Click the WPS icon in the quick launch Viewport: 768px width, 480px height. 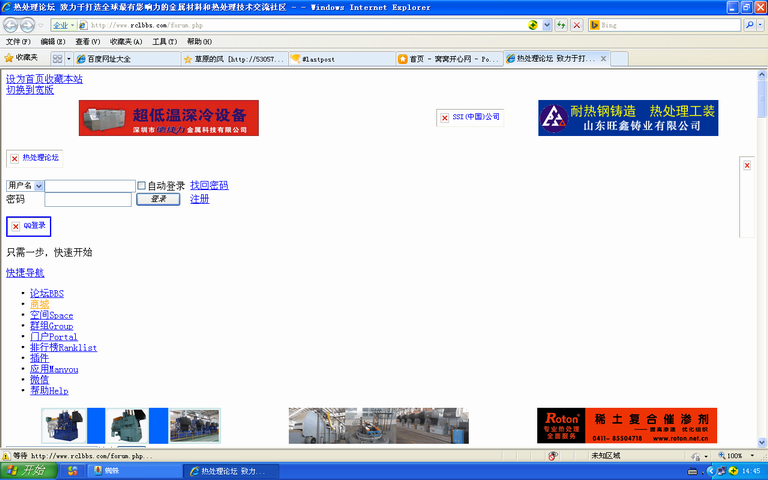[72, 471]
